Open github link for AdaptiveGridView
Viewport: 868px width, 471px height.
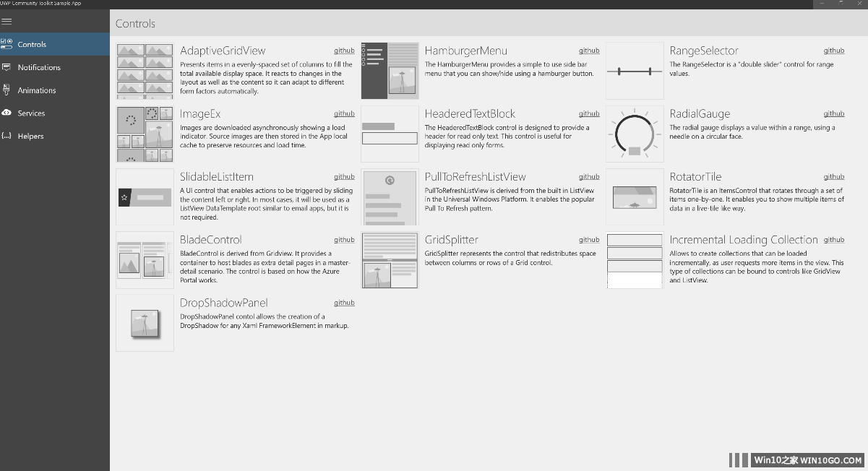(344, 51)
